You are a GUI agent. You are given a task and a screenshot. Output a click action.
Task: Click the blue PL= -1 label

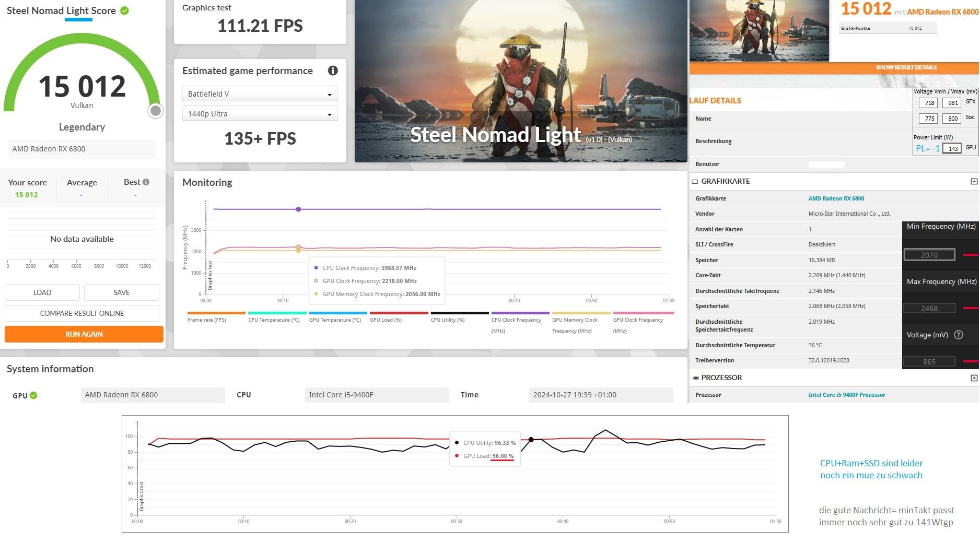click(928, 148)
